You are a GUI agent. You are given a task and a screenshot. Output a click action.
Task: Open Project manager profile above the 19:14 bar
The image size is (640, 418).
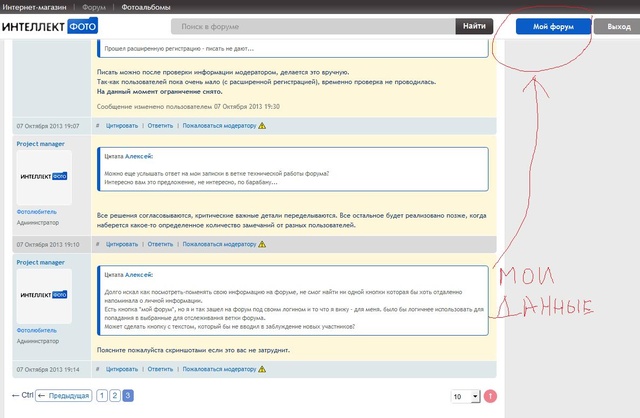tap(40, 262)
